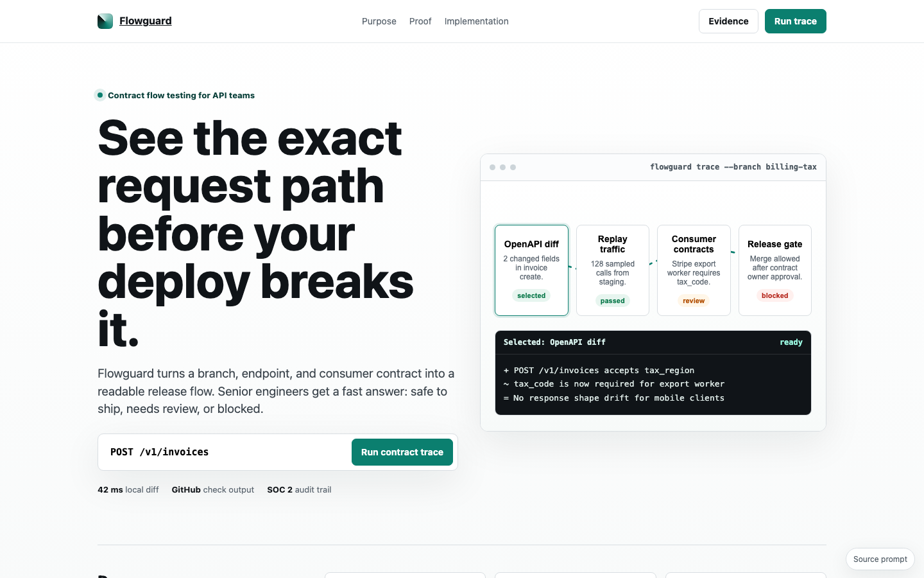Screen dimensions: 924x578
Task: Select the Consumer contracts step card
Action: tap(694, 270)
